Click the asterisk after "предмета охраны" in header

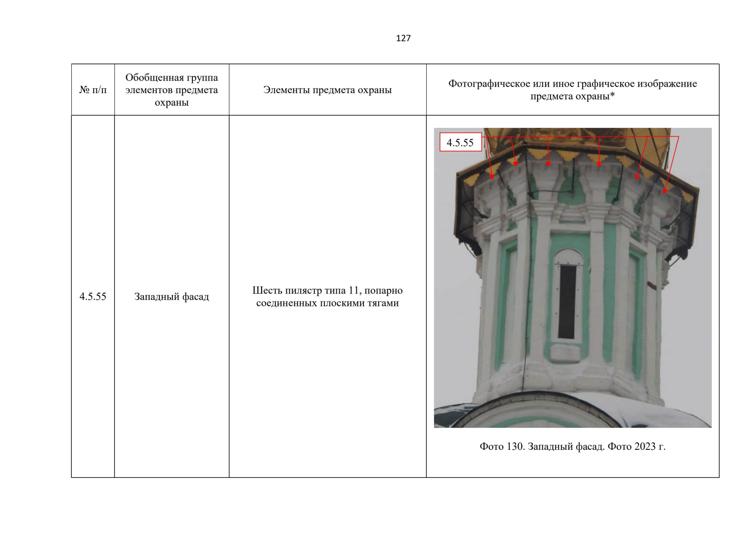pyautogui.click(x=612, y=95)
